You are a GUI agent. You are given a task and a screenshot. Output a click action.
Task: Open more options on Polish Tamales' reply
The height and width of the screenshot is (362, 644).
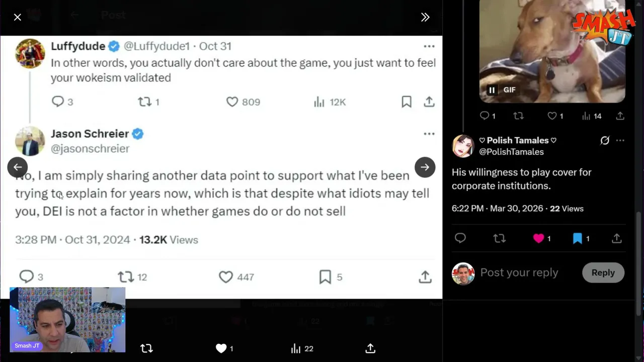click(x=620, y=141)
